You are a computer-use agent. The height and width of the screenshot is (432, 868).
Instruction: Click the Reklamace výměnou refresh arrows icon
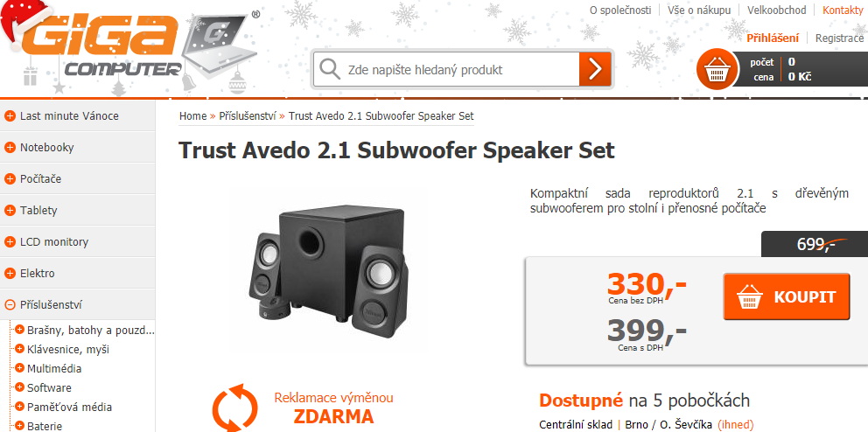pos(235,408)
